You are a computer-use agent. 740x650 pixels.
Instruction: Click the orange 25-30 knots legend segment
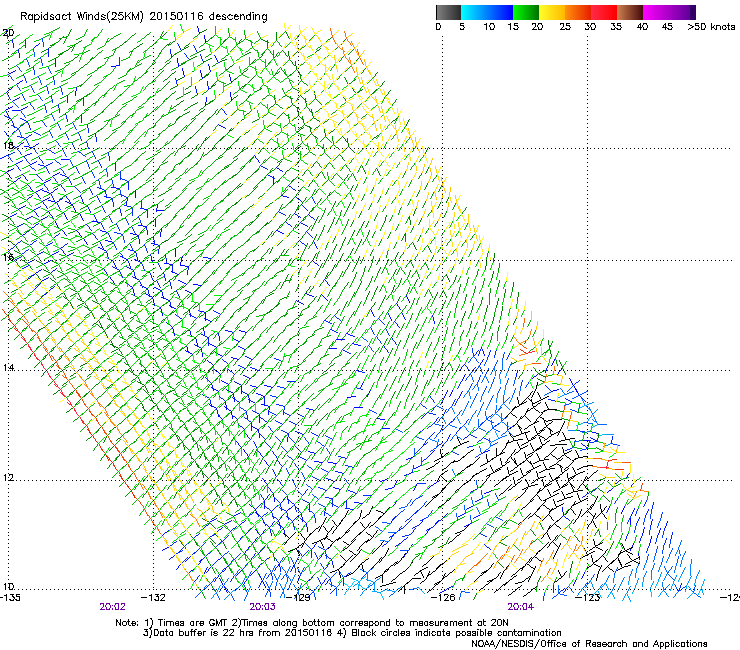pos(578,12)
